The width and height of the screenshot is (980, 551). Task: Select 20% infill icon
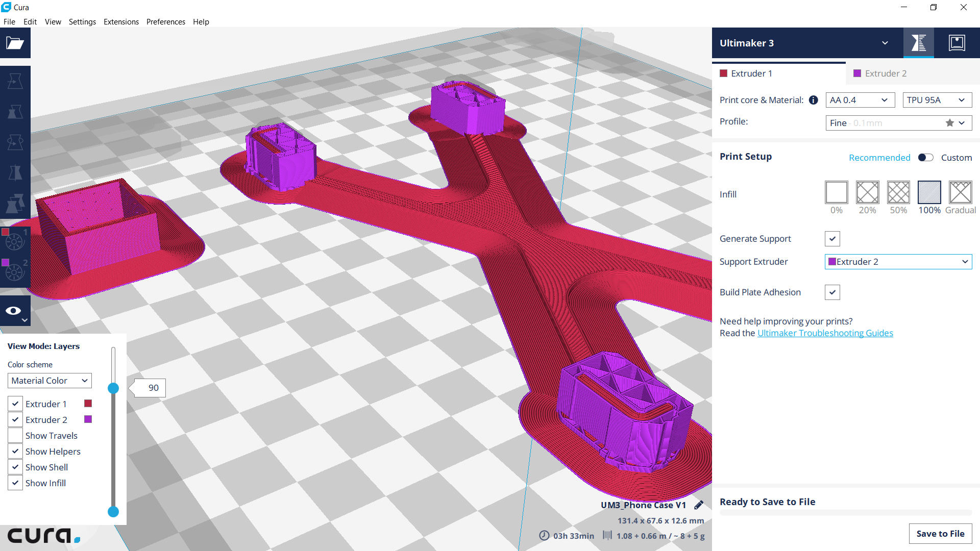pos(868,192)
